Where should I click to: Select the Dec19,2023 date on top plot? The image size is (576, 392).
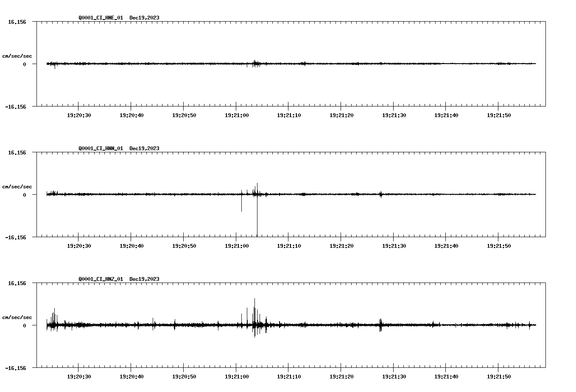[144, 18]
